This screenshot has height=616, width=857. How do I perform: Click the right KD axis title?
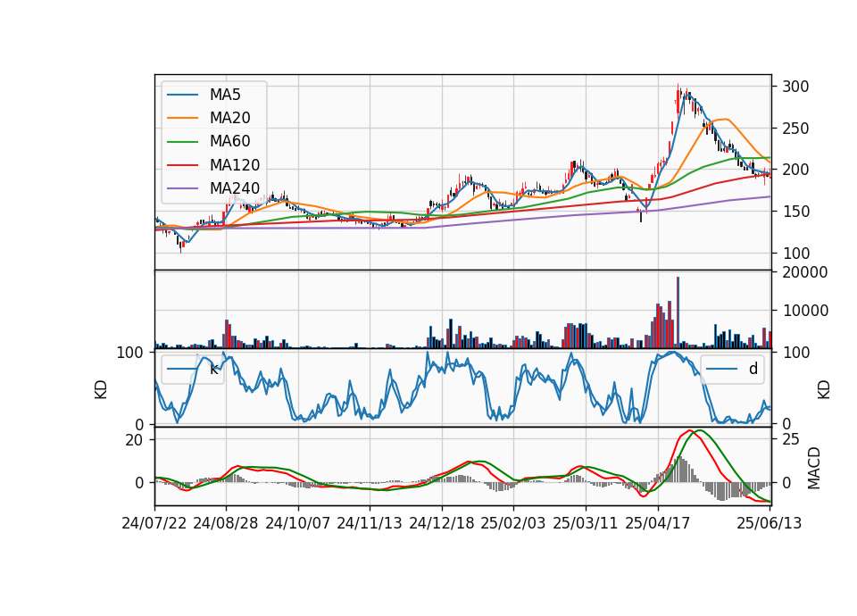(x=824, y=390)
